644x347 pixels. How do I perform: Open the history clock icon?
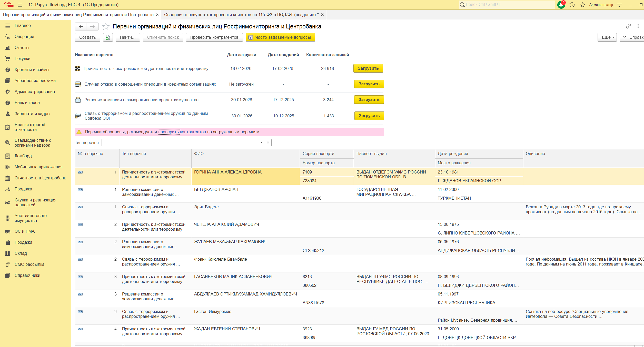point(572,5)
